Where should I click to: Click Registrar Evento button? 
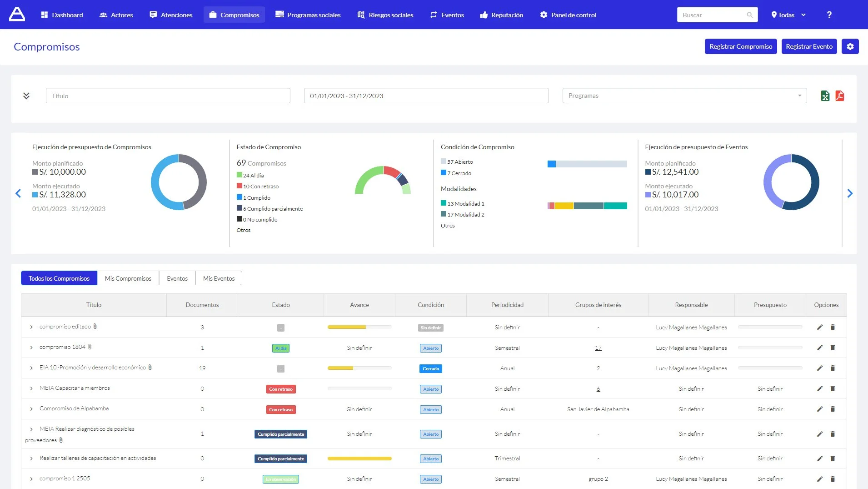pos(809,46)
